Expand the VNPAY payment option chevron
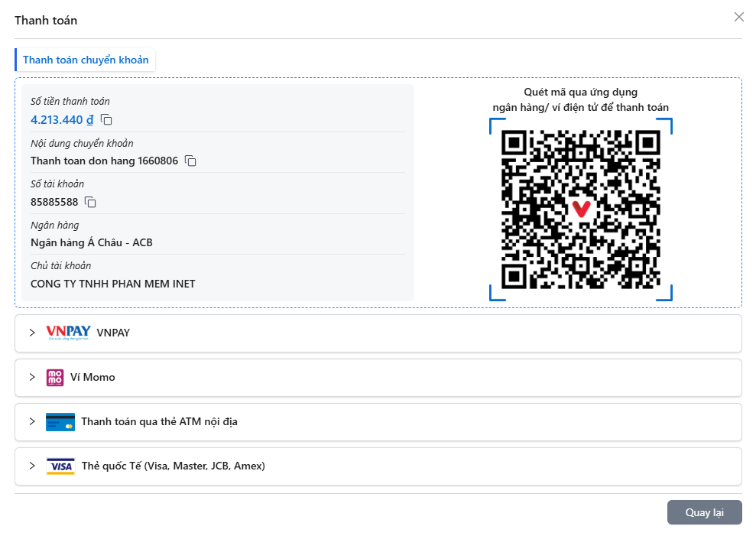756x536 pixels. click(x=32, y=333)
